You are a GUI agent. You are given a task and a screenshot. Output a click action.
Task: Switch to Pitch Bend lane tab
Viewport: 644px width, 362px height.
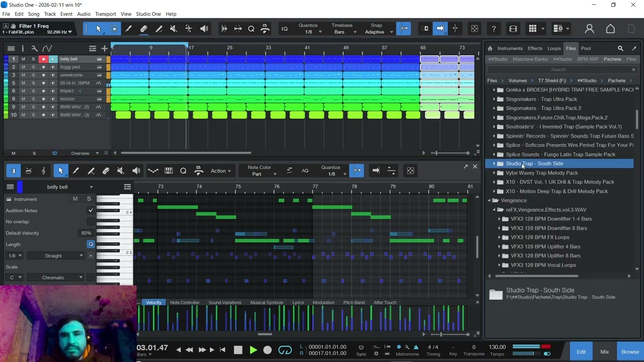point(354,303)
